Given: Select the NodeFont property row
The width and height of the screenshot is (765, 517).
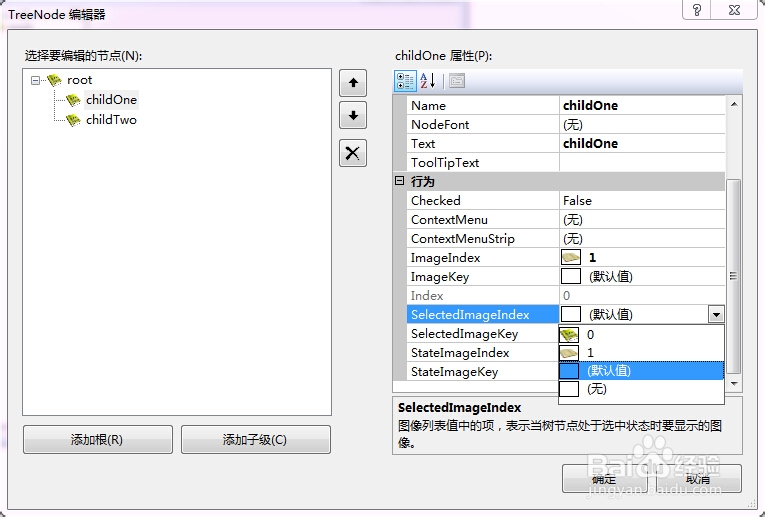Looking at the screenshot, I should pyautogui.click(x=566, y=124).
